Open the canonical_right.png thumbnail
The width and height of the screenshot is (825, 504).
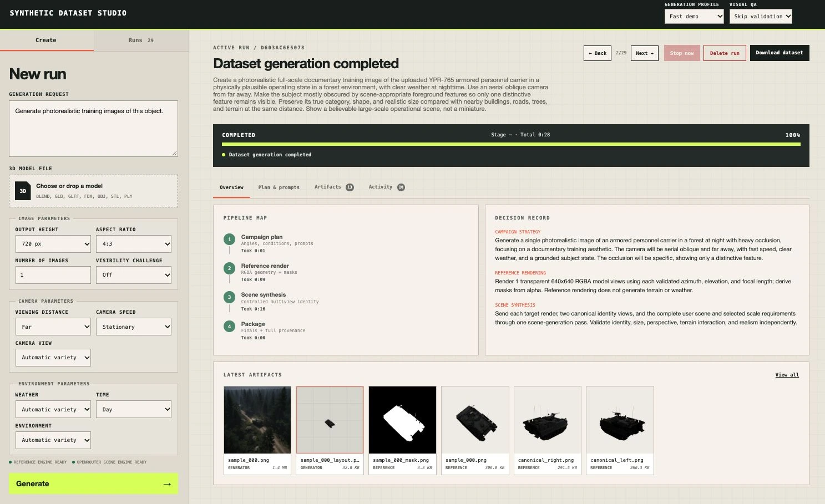click(548, 420)
